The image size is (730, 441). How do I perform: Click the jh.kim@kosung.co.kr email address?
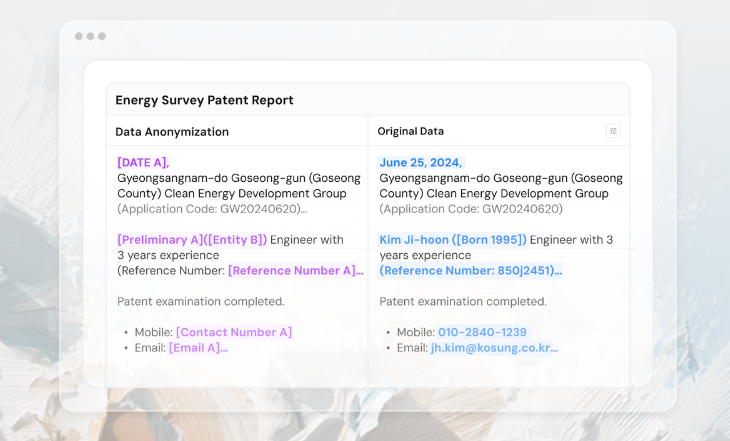[x=493, y=348]
